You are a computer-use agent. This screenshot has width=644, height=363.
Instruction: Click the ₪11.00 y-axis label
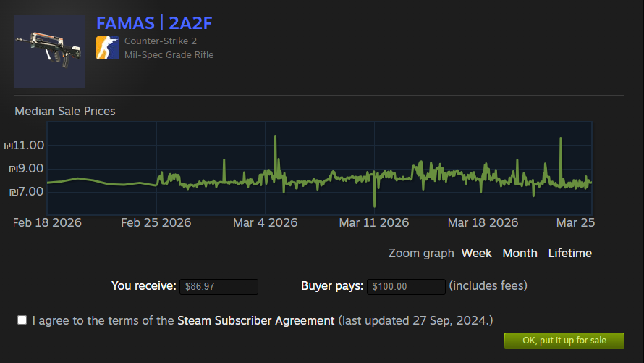point(25,145)
